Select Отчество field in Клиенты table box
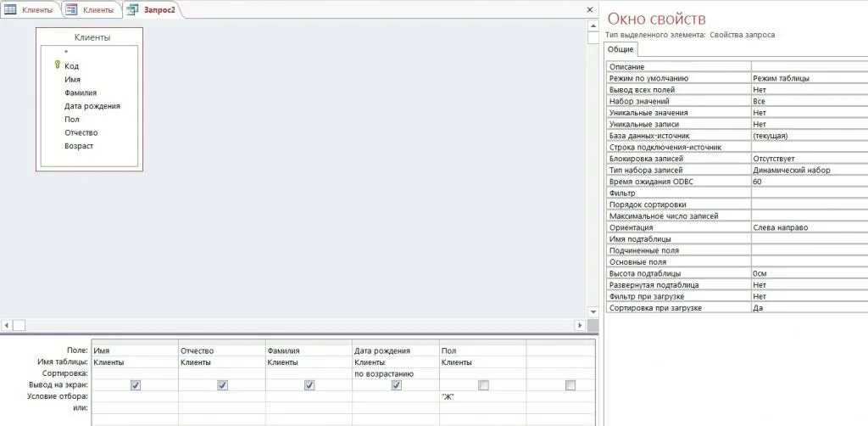This screenshot has width=868, height=426. click(81, 132)
